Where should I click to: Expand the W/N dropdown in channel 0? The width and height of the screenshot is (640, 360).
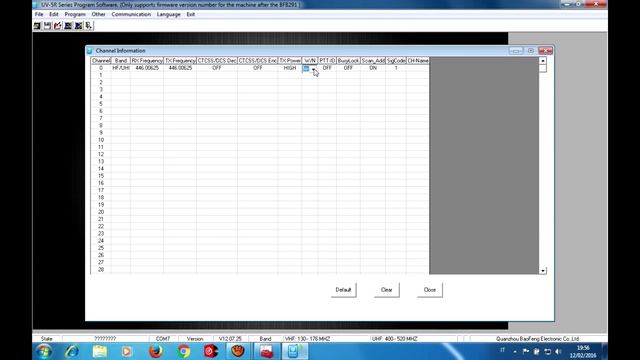[314, 69]
